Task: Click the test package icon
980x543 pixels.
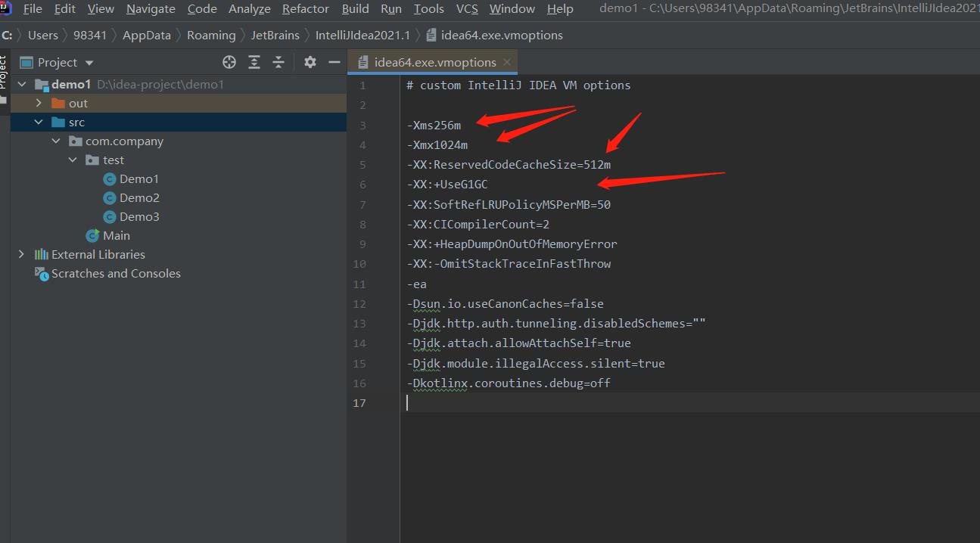Action: point(92,160)
